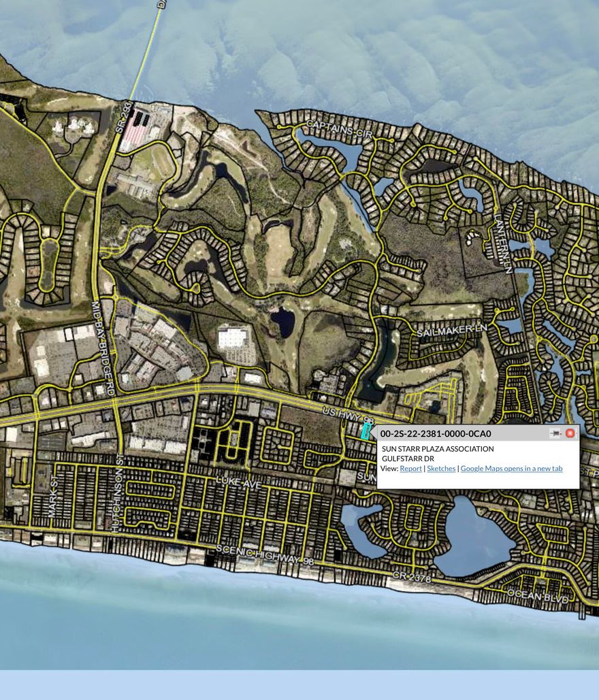The width and height of the screenshot is (599, 700).
Task: Click the Hutchinson St label
Action: 118,494
